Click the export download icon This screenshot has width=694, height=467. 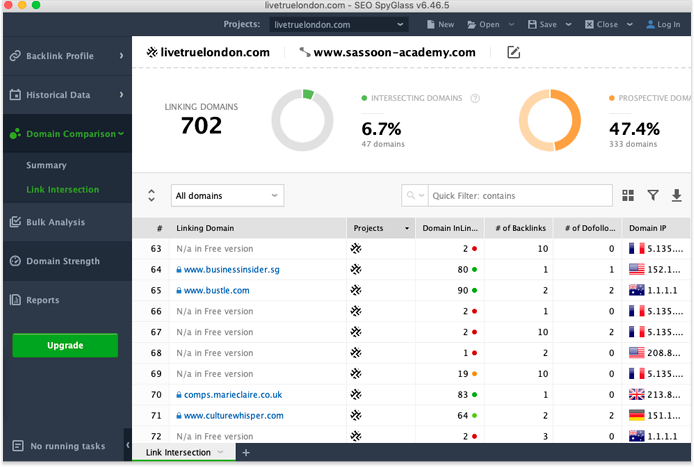[677, 196]
